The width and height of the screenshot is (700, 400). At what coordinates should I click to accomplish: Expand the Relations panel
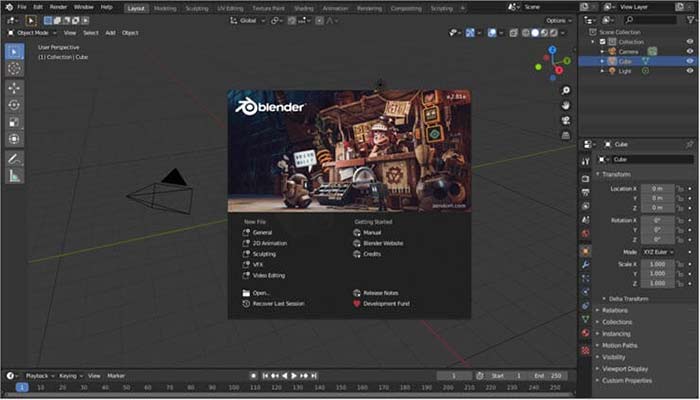(x=616, y=310)
